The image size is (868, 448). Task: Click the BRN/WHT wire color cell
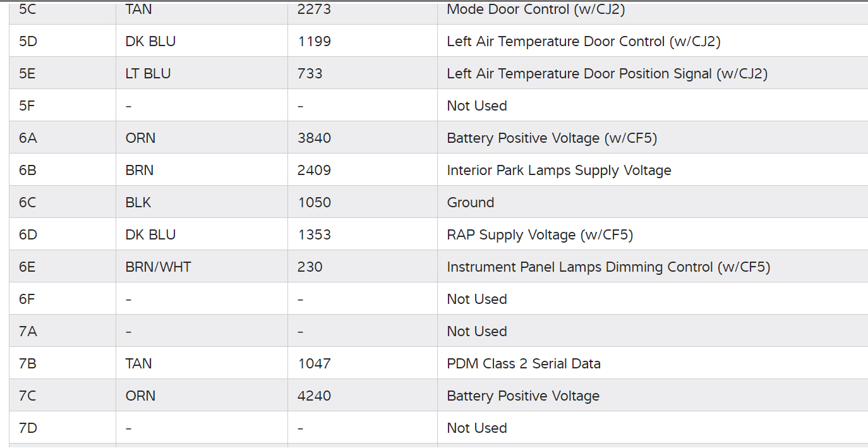[x=158, y=267]
